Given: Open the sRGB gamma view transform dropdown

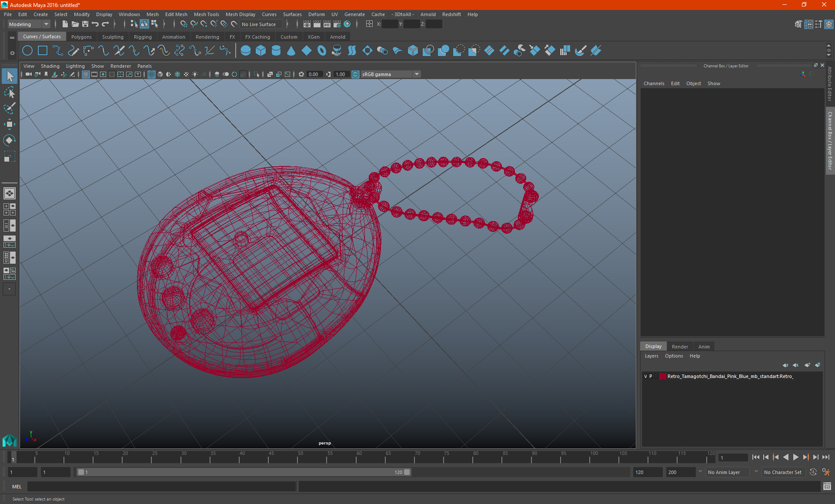Looking at the screenshot, I should click(391, 74).
